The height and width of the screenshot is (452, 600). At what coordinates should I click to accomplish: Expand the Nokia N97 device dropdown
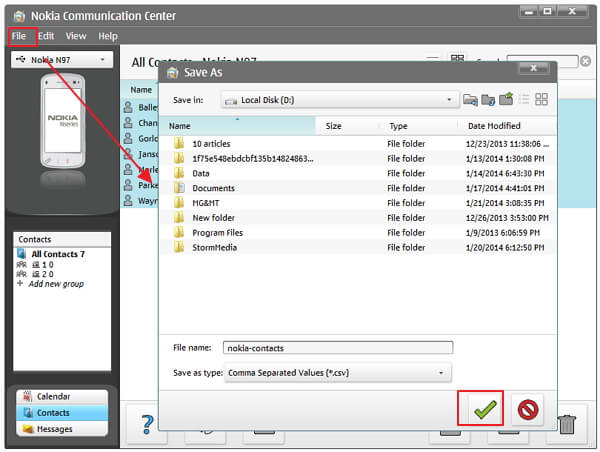click(x=62, y=60)
